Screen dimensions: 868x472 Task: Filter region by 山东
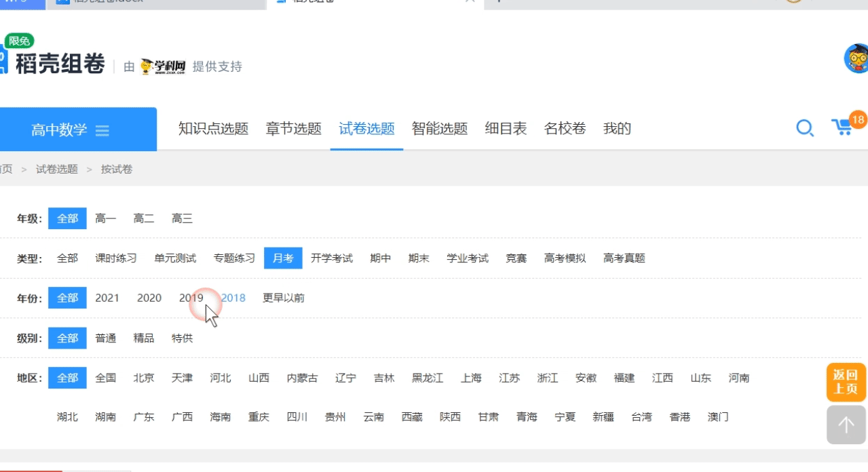[701, 378]
